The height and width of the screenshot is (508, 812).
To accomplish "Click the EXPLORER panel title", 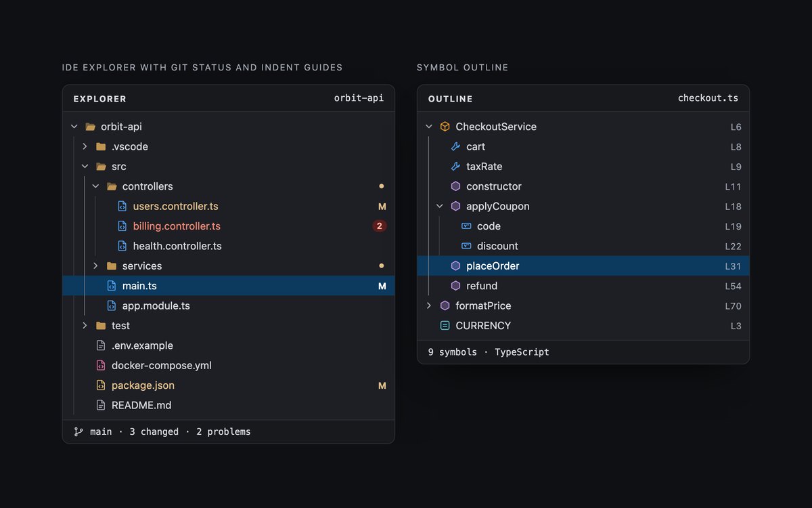I will point(100,99).
